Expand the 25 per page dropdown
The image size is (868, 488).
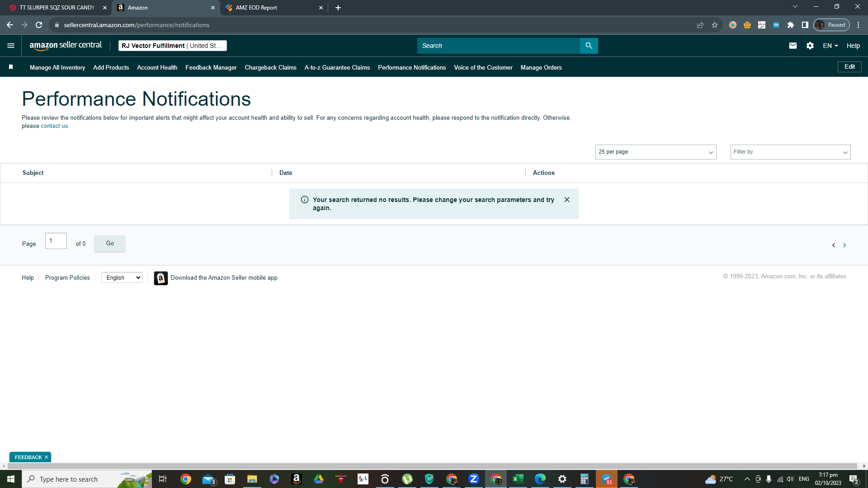coord(656,152)
